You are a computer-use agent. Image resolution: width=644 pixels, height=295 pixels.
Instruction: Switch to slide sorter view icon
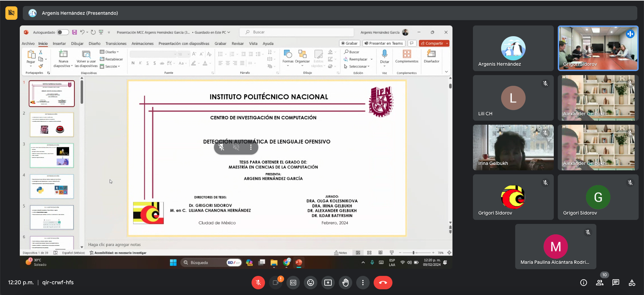point(369,253)
